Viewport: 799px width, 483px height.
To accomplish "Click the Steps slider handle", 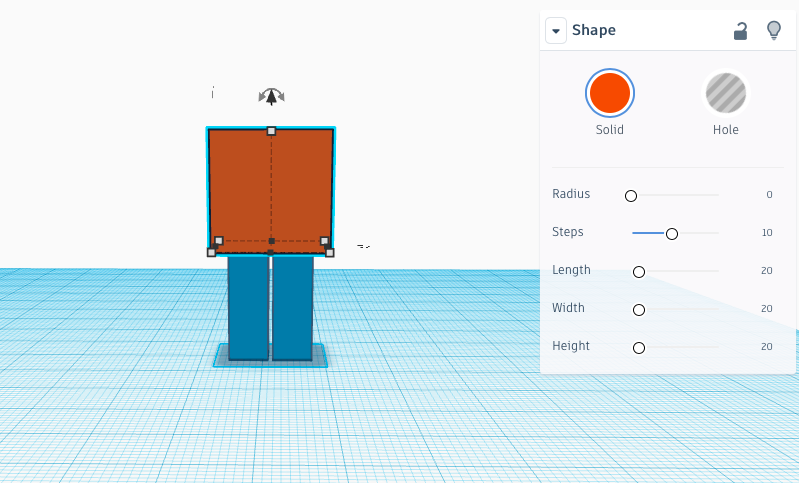I will click(672, 234).
